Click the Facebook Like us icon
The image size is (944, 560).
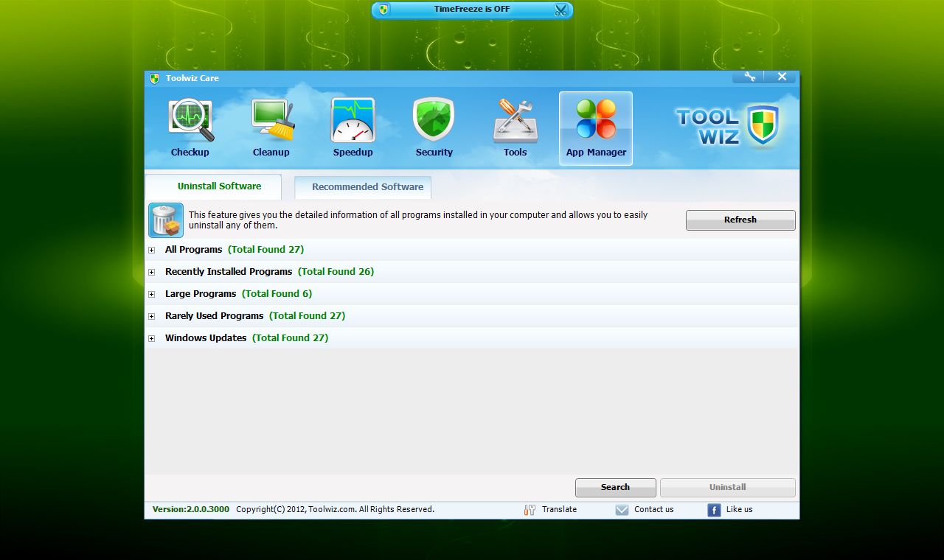point(714,510)
